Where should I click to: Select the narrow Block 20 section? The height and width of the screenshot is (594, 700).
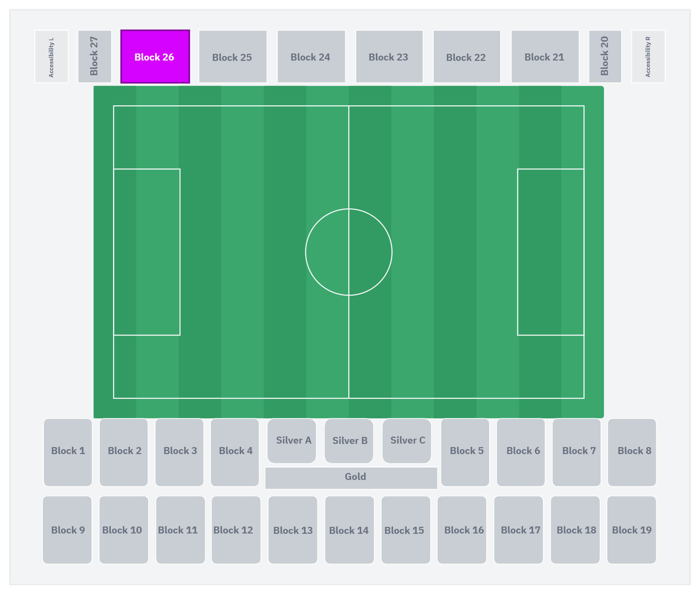(605, 57)
